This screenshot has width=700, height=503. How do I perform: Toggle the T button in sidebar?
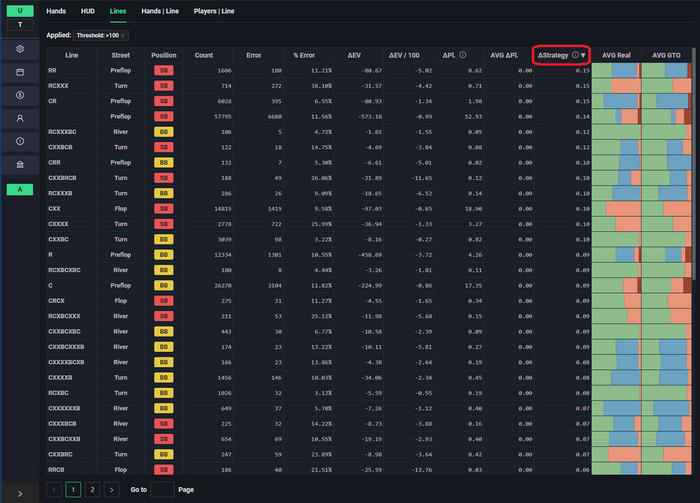[20, 24]
